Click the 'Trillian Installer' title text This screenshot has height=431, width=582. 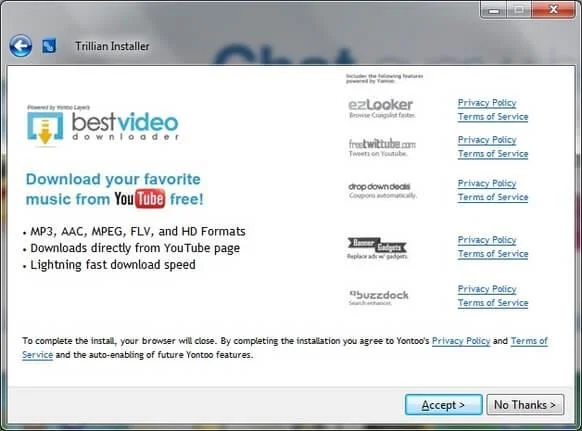click(112, 46)
